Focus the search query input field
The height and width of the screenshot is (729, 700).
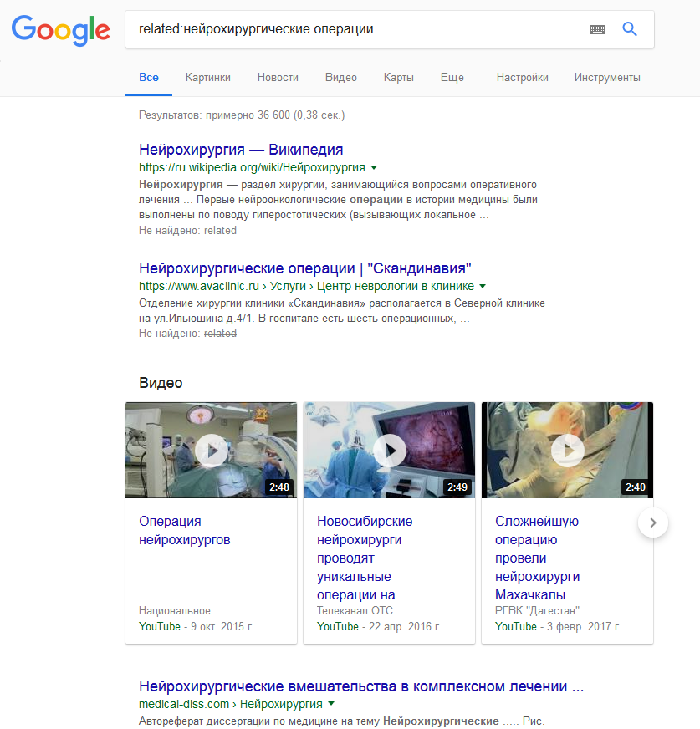354,29
